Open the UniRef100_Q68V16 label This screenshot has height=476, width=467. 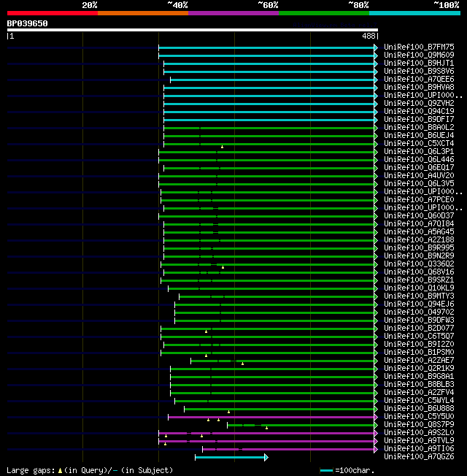(419, 272)
